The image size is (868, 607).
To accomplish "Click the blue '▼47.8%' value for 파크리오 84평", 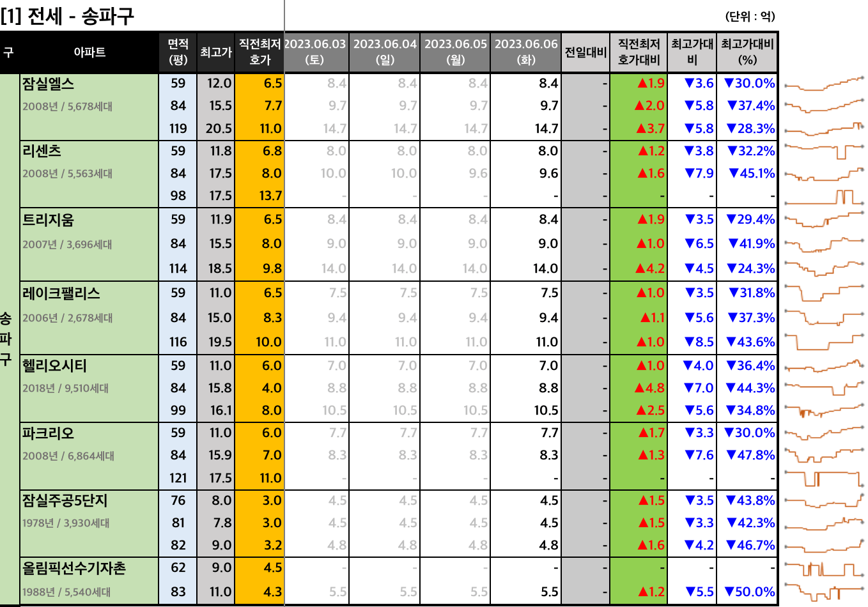I will point(750,455).
